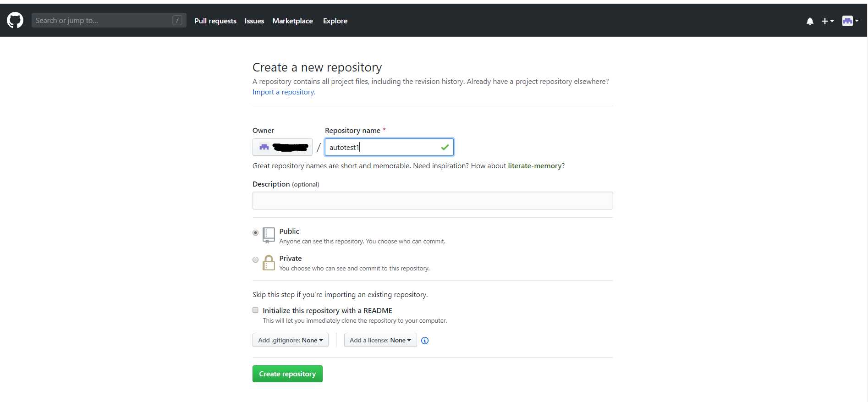Focus the Search or jump to field

pyautogui.click(x=109, y=20)
